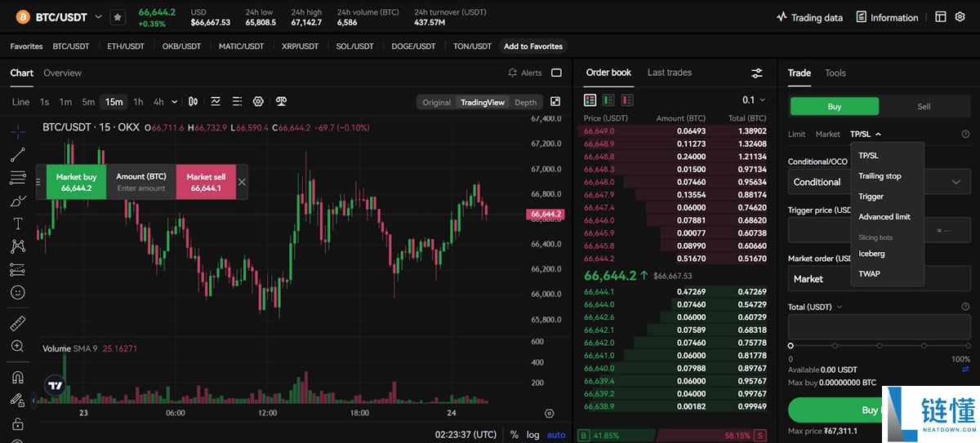Toggle auto scale on chart
Image resolution: width=980 pixels, height=443 pixels.
(x=556, y=435)
